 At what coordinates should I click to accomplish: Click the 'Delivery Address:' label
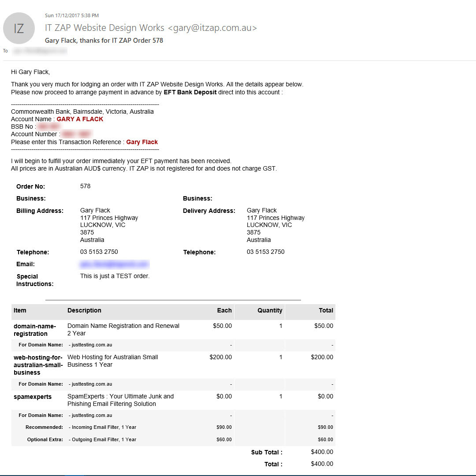click(x=209, y=211)
